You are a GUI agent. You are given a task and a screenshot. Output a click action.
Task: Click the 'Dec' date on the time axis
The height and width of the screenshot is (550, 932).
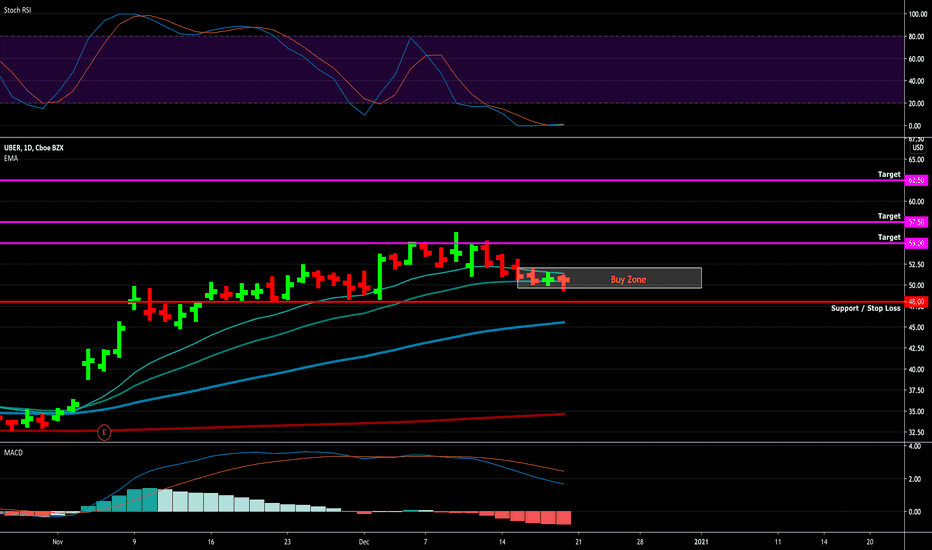pos(364,542)
